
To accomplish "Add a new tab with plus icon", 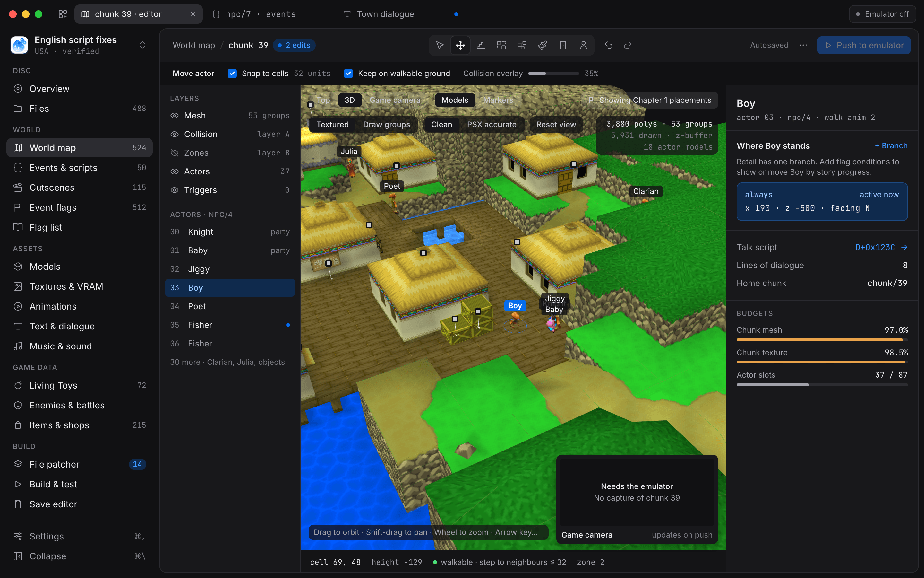I will (476, 14).
